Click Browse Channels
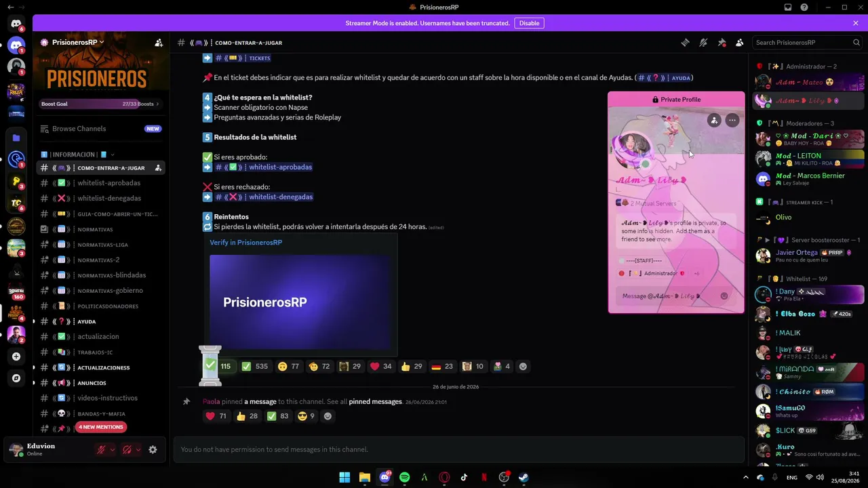Screen dimensions: 868x488 coord(101,129)
